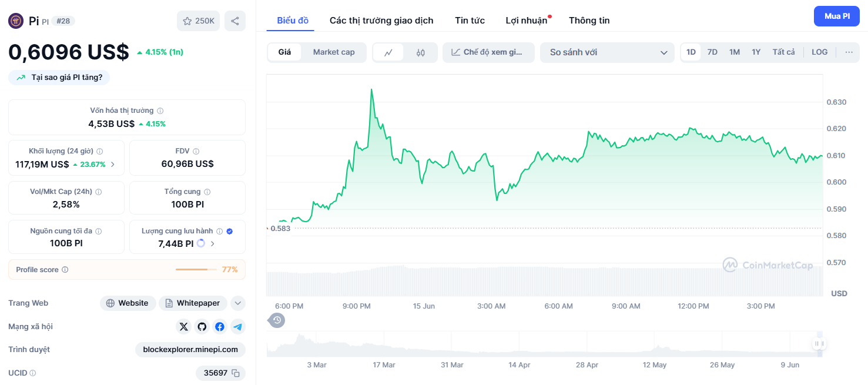
Task: Open FDV info icon
Action: (196, 151)
